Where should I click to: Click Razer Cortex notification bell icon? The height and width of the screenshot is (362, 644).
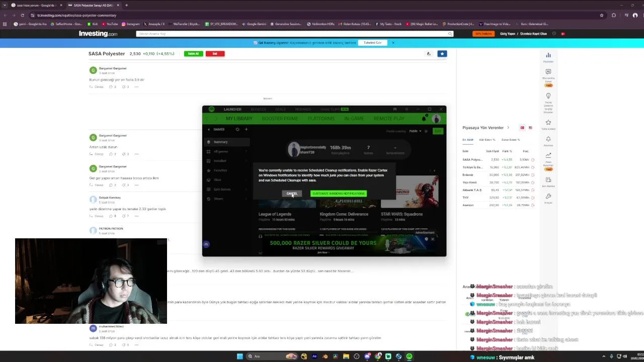pyautogui.click(x=424, y=119)
